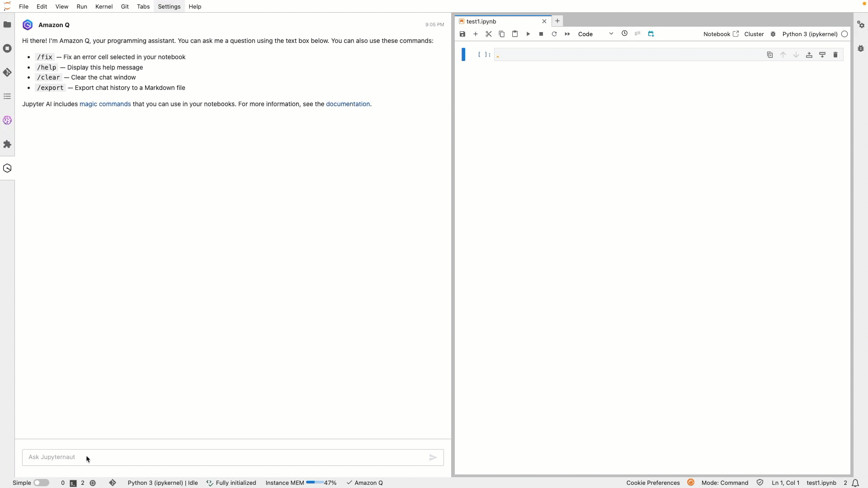Click the documentation link

coord(348,103)
